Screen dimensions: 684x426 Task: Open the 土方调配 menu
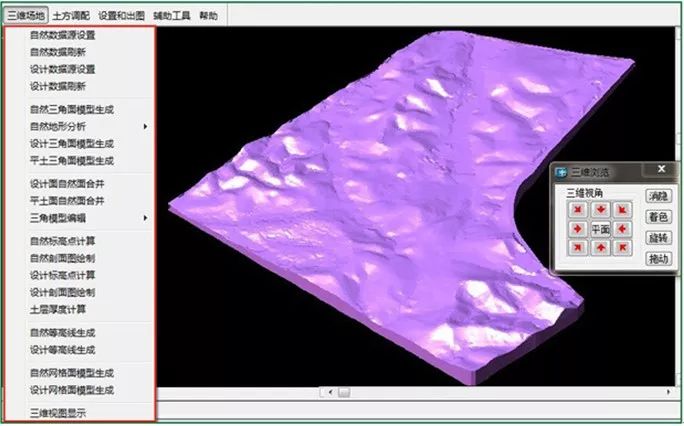(69, 16)
